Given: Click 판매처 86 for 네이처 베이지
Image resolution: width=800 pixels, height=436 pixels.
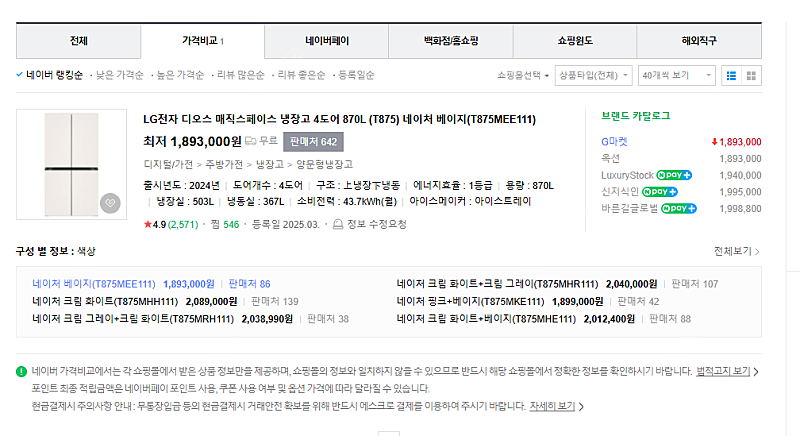Looking at the screenshot, I should click(249, 284).
